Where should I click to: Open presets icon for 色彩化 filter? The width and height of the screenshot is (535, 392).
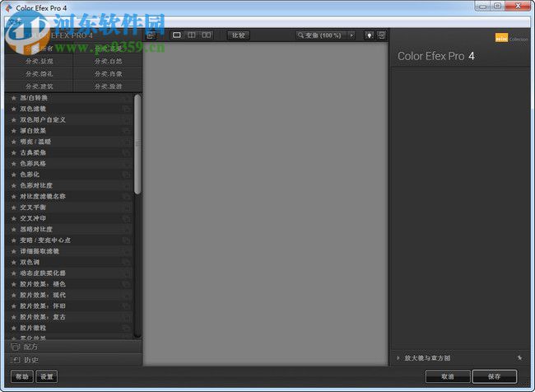127,175
